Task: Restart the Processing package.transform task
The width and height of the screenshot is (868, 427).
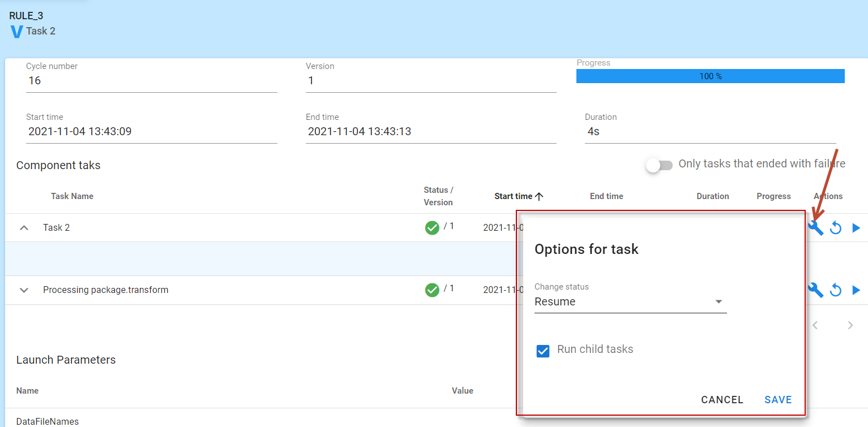Action: pos(836,290)
